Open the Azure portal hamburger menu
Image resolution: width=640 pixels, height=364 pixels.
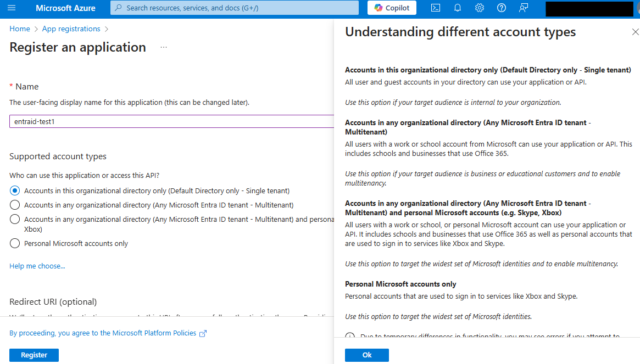pyautogui.click(x=12, y=8)
